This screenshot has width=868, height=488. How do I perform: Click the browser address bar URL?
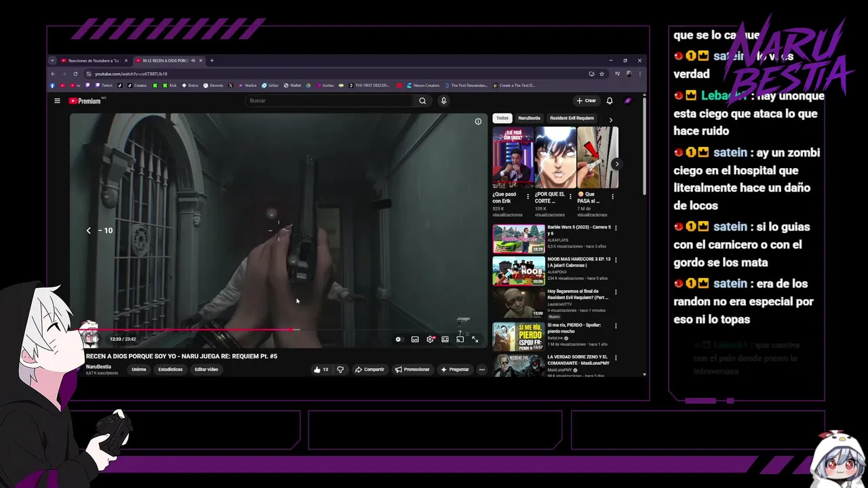(131, 74)
